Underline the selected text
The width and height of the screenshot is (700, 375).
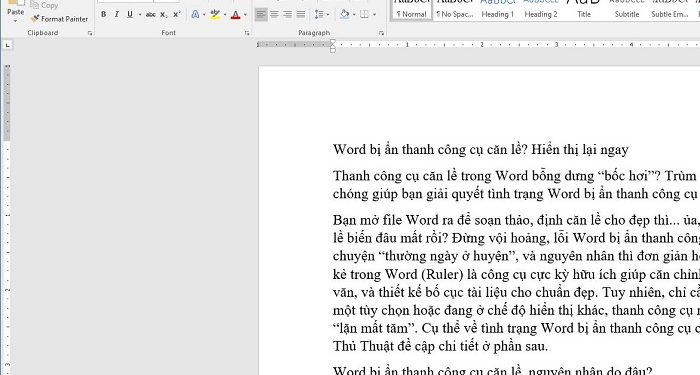(x=130, y=14)
